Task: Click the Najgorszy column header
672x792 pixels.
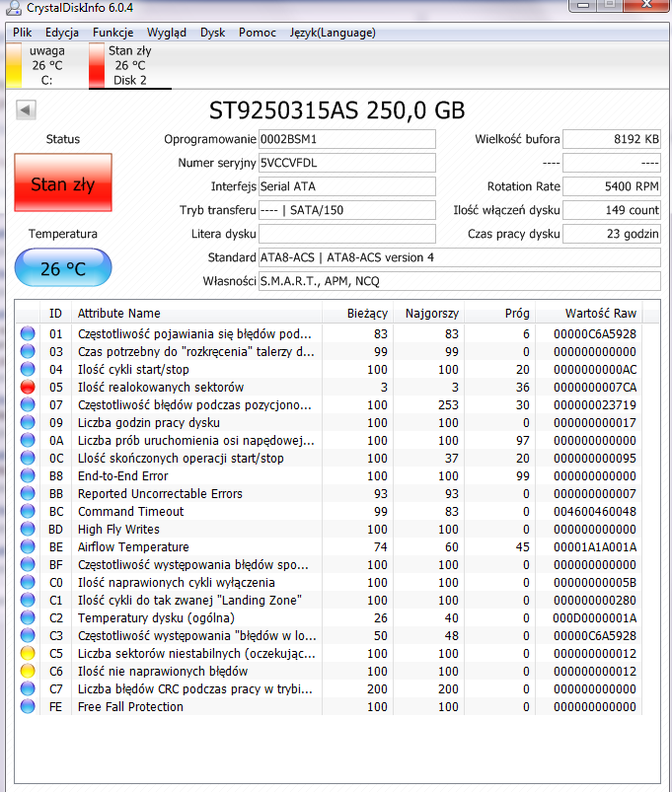Action: [x=428, y=314]
